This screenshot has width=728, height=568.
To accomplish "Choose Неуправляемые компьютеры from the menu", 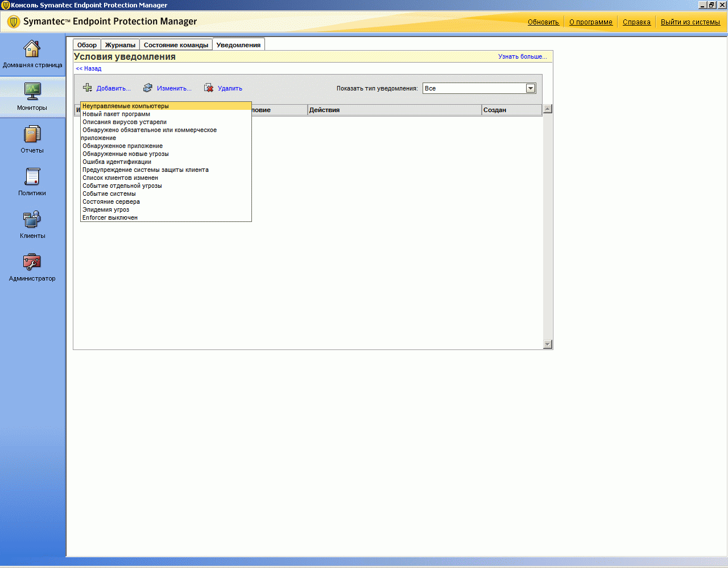I will (166, 106).
